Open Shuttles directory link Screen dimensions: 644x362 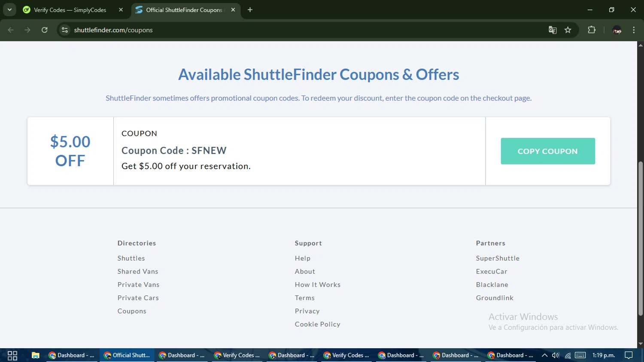coord(131,258)
